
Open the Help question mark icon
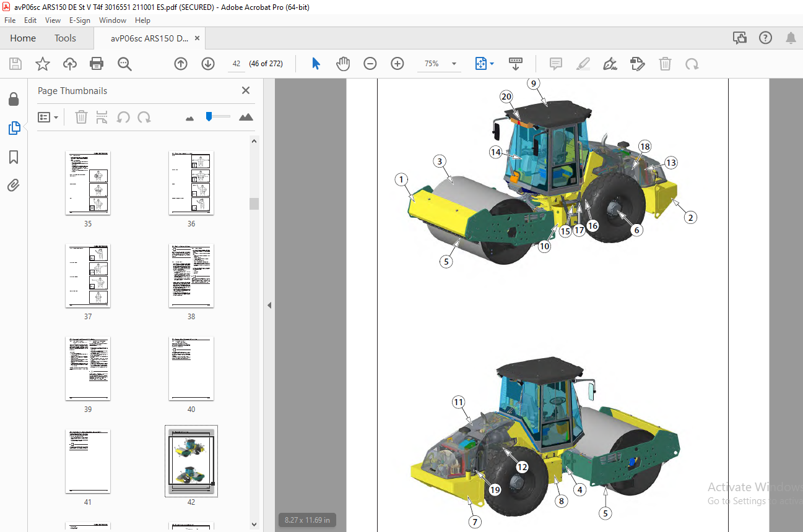(766, 38)
